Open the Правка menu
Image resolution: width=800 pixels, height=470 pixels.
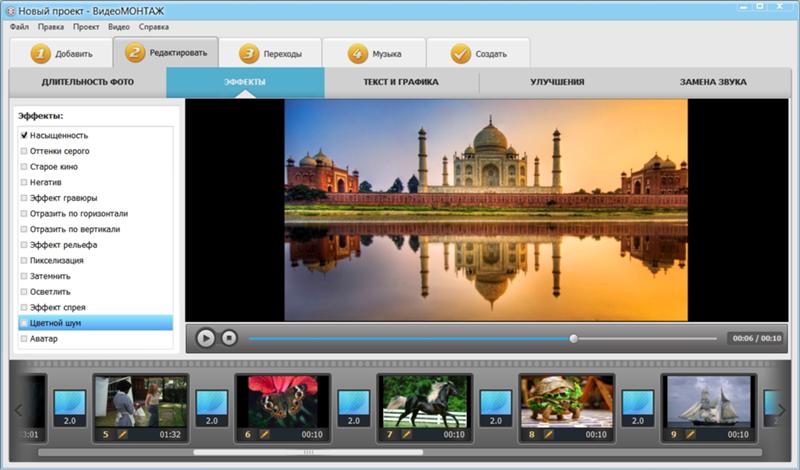[x=51, y=27]
